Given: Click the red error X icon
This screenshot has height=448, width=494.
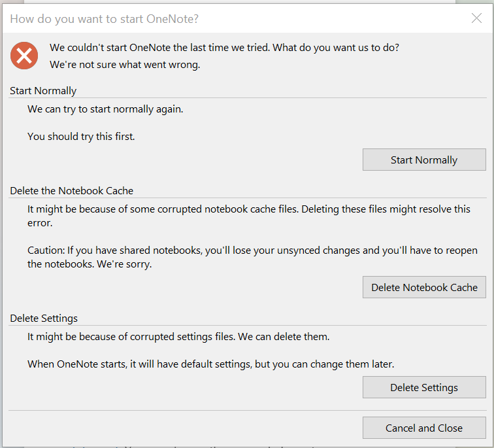Looking at the screenshot, I should [x=24, y=56].
